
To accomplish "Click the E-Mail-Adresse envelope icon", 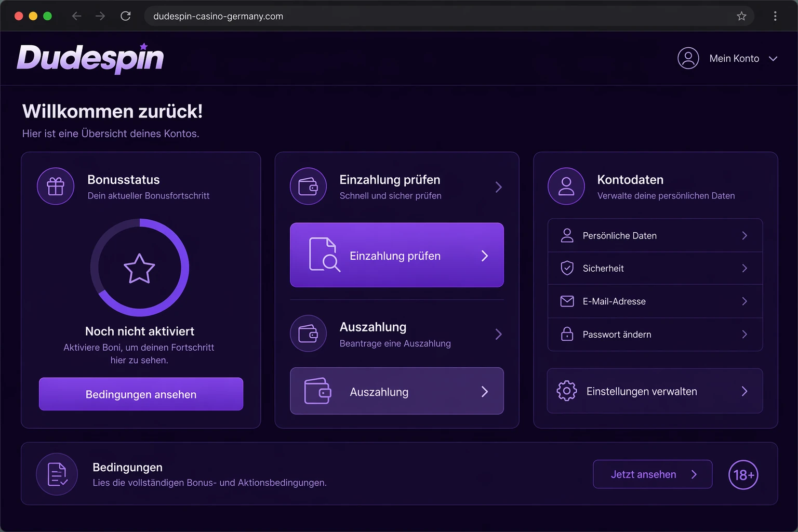I will 567,301.
